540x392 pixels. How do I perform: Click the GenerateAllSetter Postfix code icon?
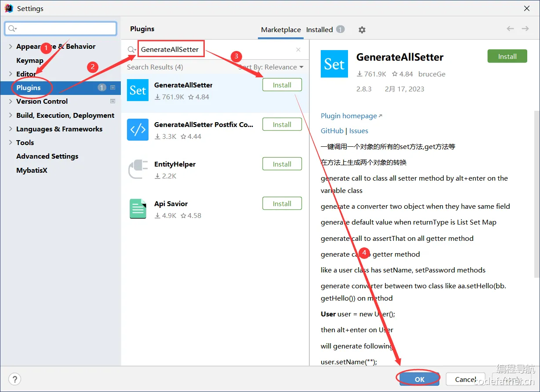coord(138,130)
